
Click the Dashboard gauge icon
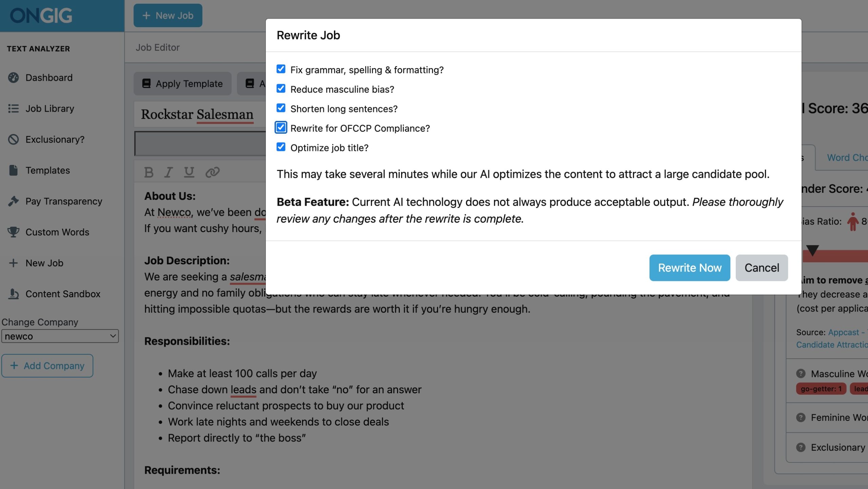pos(14,78)
